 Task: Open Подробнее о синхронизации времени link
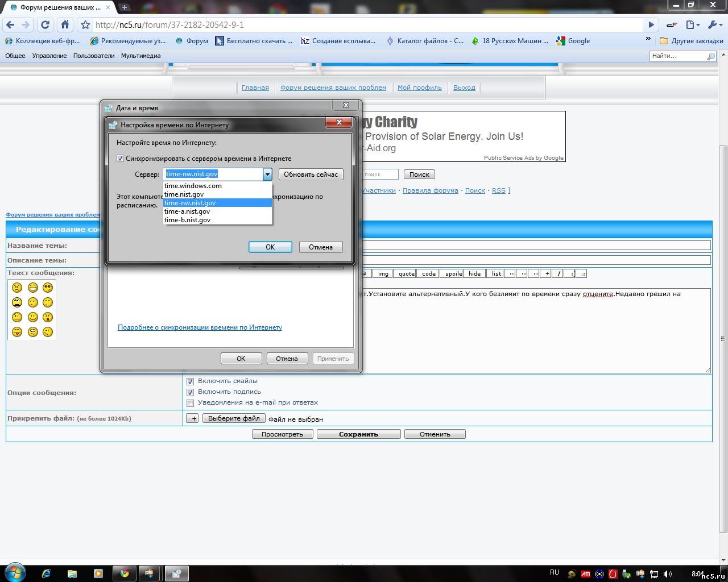[200, 327]
